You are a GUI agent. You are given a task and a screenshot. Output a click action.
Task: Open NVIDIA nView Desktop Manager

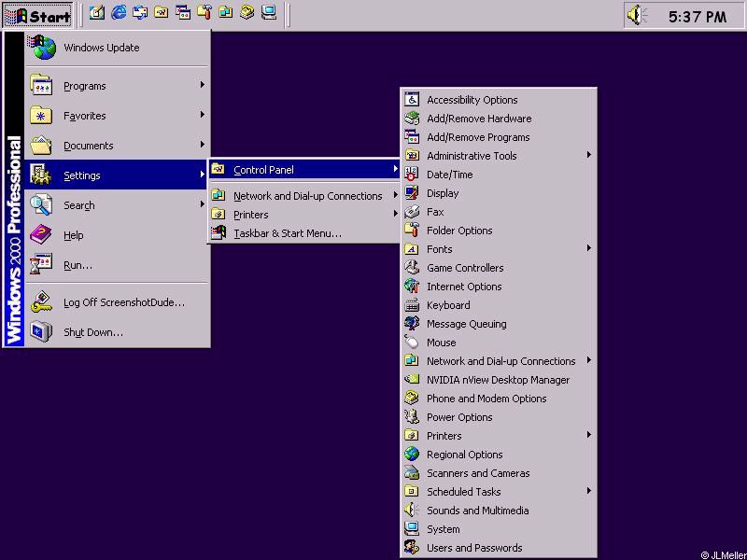pyautogui.click(x=499, y=380)
